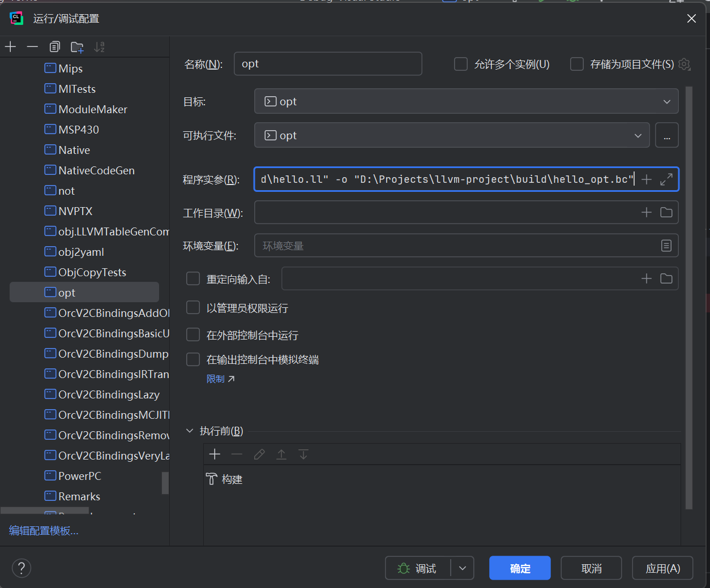Image resolution: width=710 pixels, height=588 pixels.
Task: Open help for run configurations
Action: [22, 568]
